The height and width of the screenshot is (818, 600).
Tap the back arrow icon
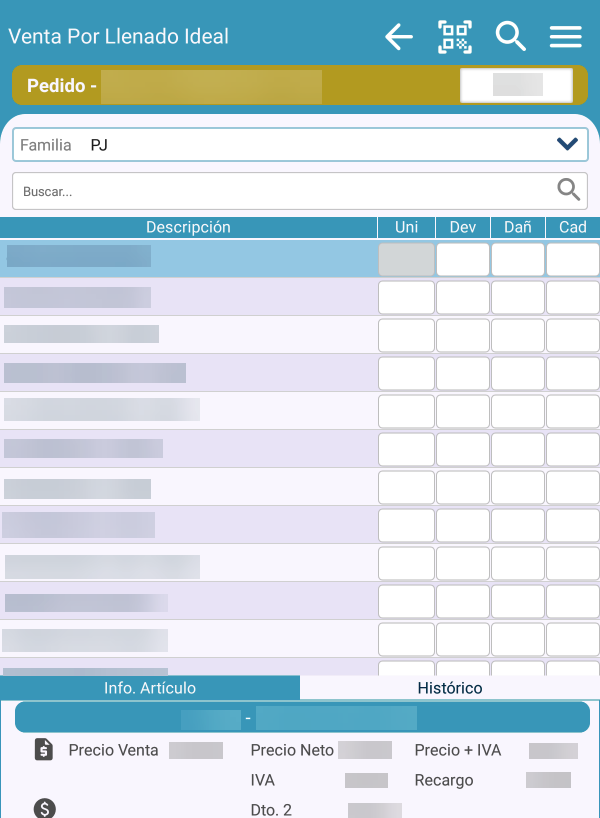pyautogui.click(x=399, y=37)
